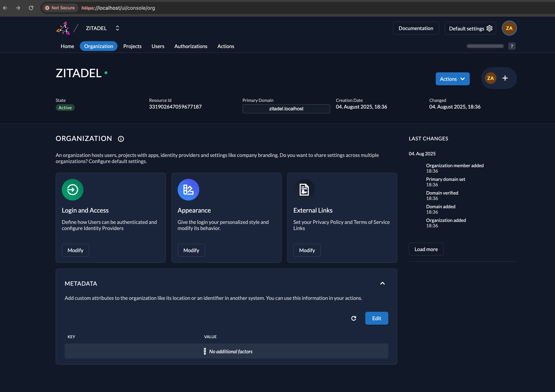Click the browser forward arrow
Image resolution: width=555 pixels, height=392 pixels.
pos(18,8)
